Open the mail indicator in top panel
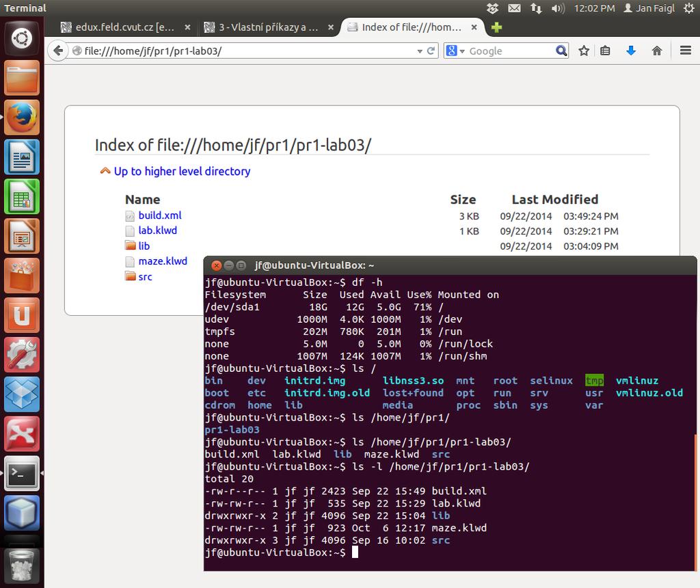700x588 pixels. tap(515, 8)
